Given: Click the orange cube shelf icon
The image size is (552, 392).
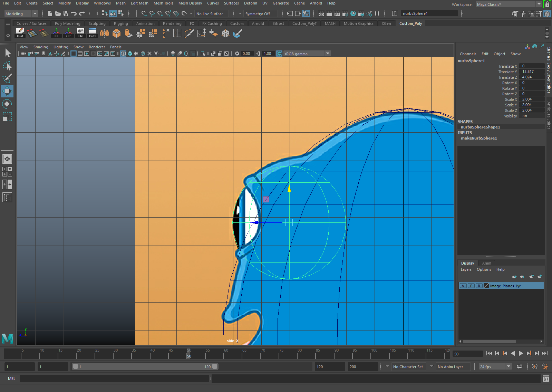Looking at the screenshot, I should 117,33.
